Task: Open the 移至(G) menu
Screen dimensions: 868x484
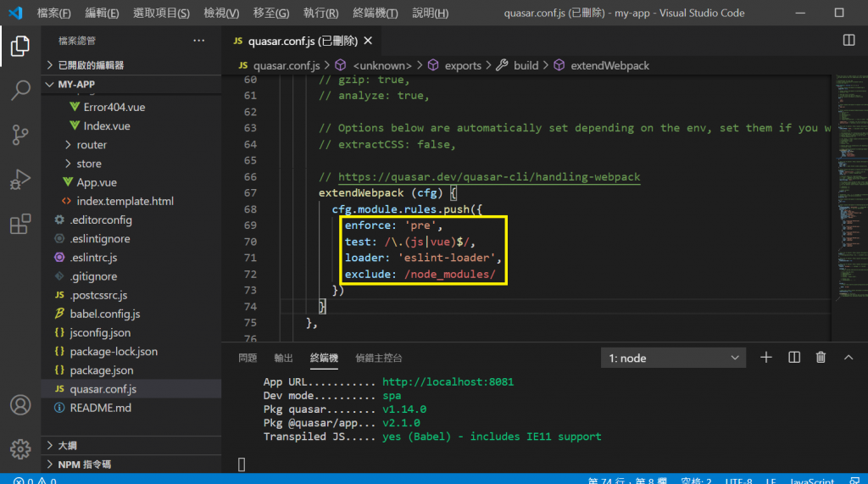Action: [x=270, y=13]
